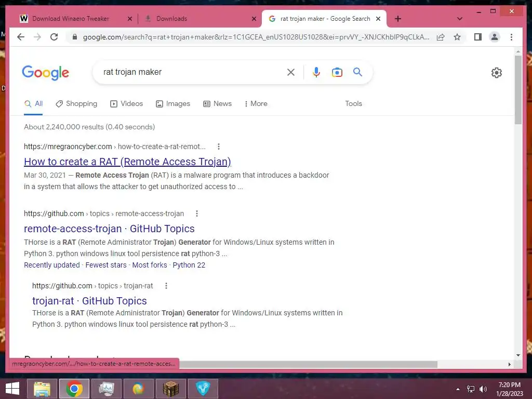Screen dimensions: 532x399
Task: Clear the search box with the X
Action: pyautogui.click(x=291, y=72)
